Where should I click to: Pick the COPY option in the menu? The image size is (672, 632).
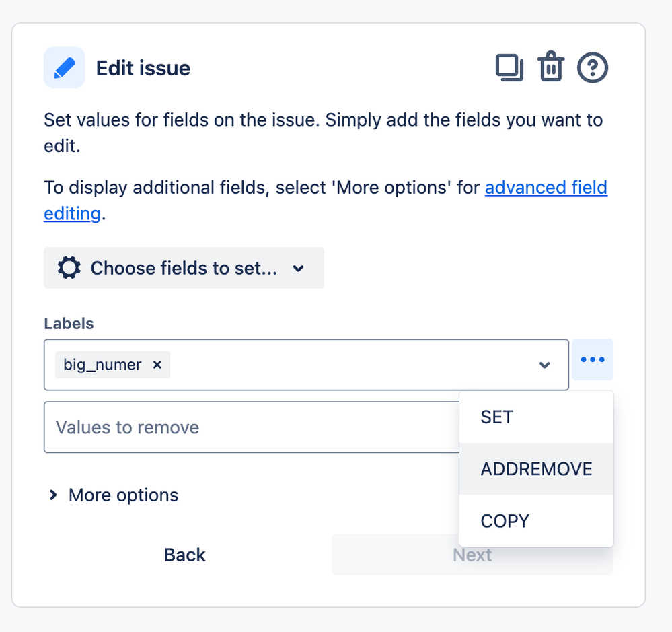(536, 521)
